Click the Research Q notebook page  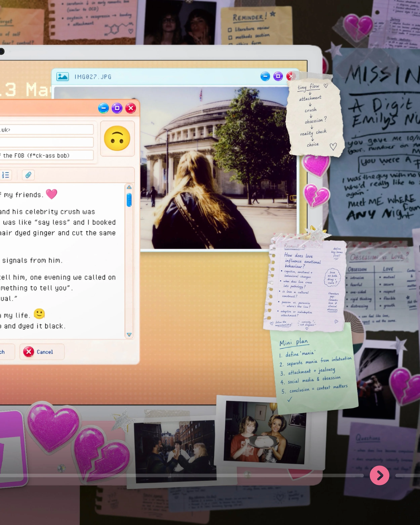tap(306, 285)
